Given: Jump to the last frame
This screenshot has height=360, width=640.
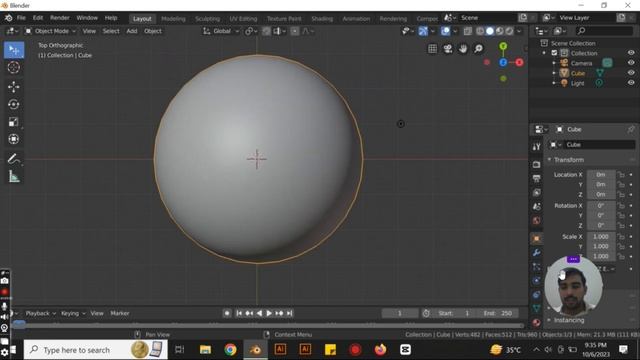Looking at the screenshot, I should pos(289,313).
